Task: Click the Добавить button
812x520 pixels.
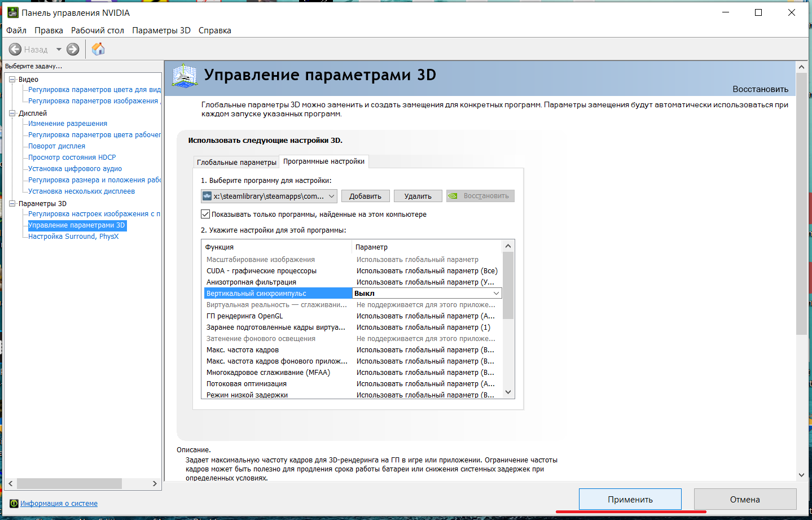Action: (365, 196)
